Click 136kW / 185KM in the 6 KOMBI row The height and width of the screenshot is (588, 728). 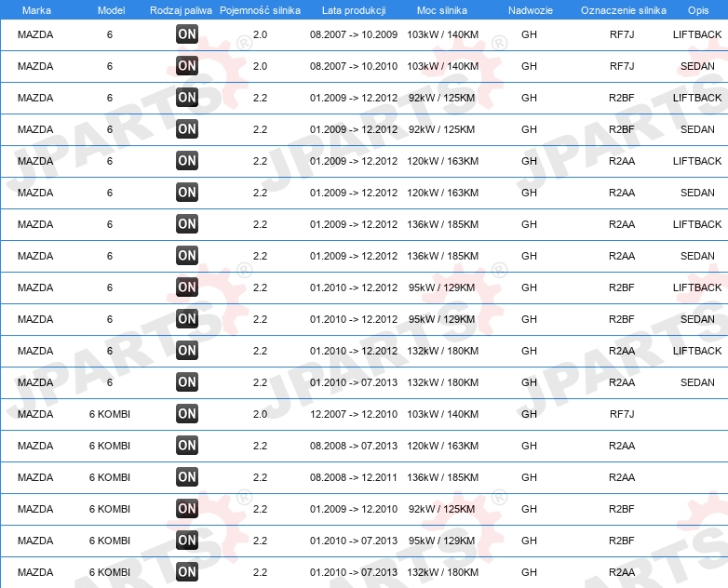(x=442, y=477)
